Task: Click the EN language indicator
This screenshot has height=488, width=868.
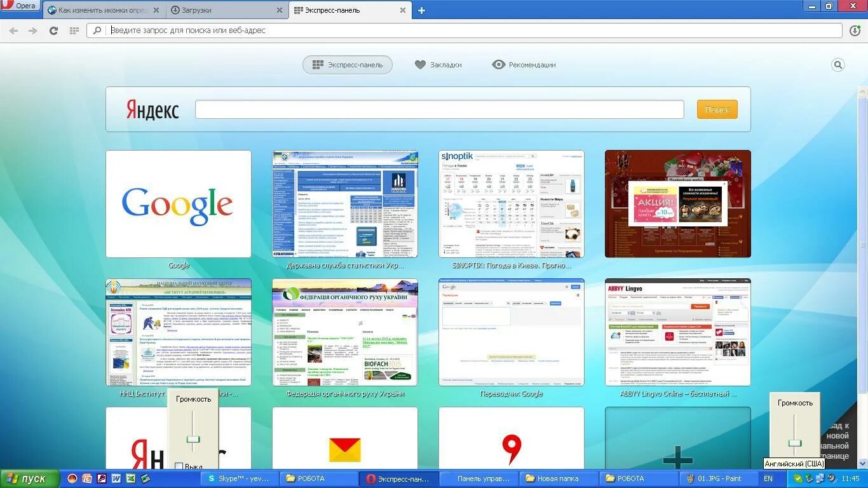Action: 768,478
